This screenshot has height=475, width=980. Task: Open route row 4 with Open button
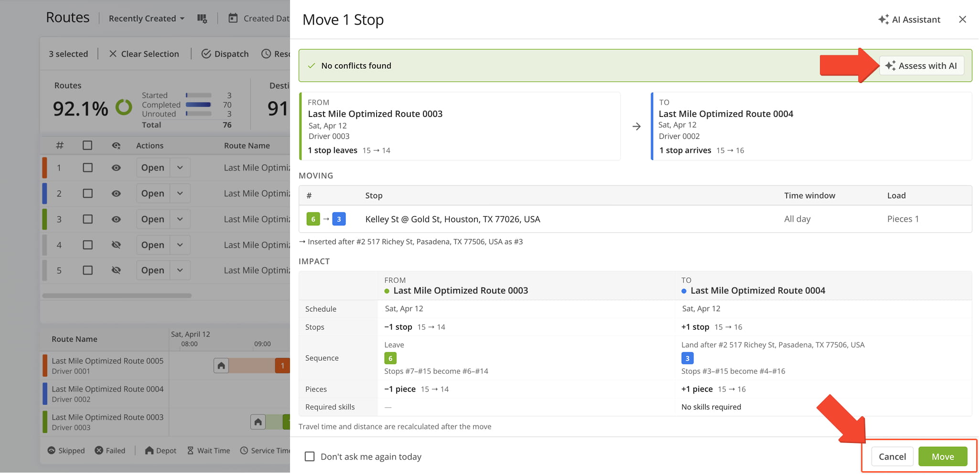click(153, 245)
